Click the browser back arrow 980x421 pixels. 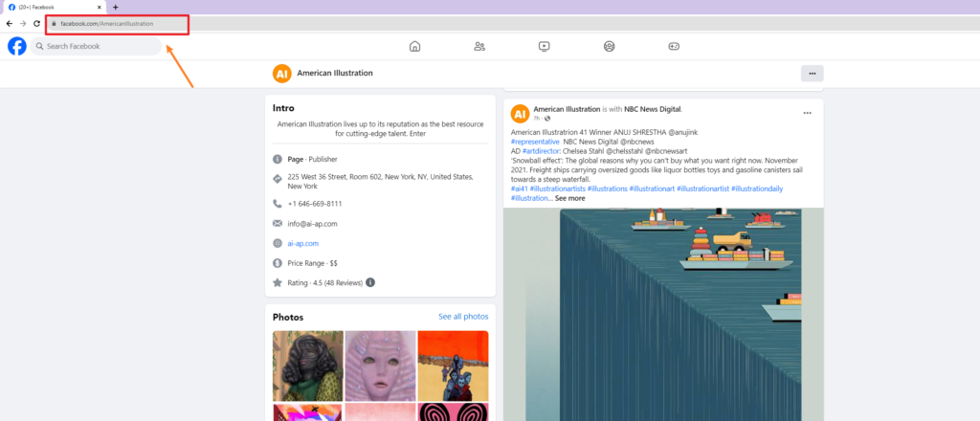pyautogui.click(x=10, y=23)
